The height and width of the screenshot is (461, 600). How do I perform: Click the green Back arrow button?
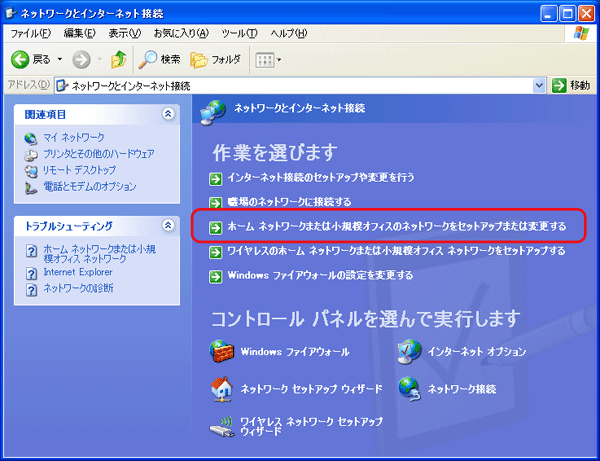coord(20,59)
